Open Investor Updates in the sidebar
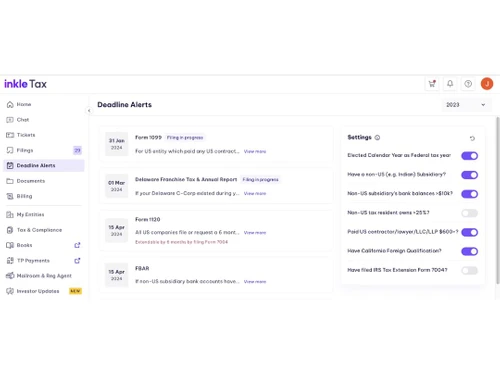The image size is (500, 375). 43,291
